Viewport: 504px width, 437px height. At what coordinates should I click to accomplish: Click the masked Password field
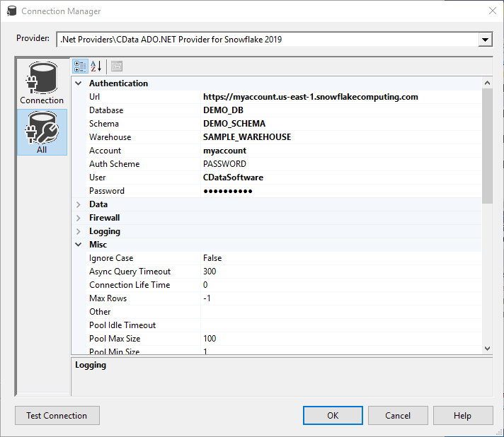click(x=341, y=191)
